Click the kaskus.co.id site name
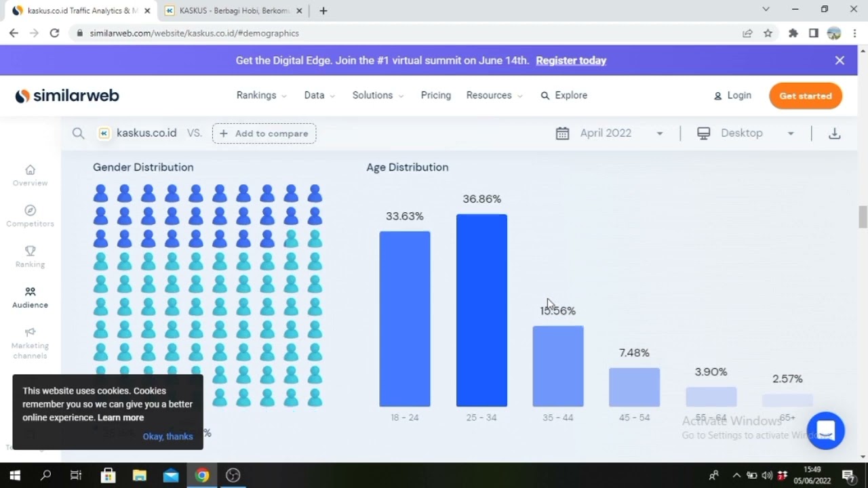The height and width of the screenshot is (488, 868). point(146,133)
